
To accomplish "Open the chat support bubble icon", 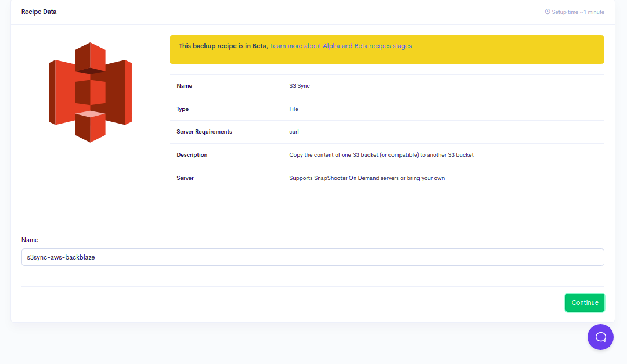I will coord(600,337).
